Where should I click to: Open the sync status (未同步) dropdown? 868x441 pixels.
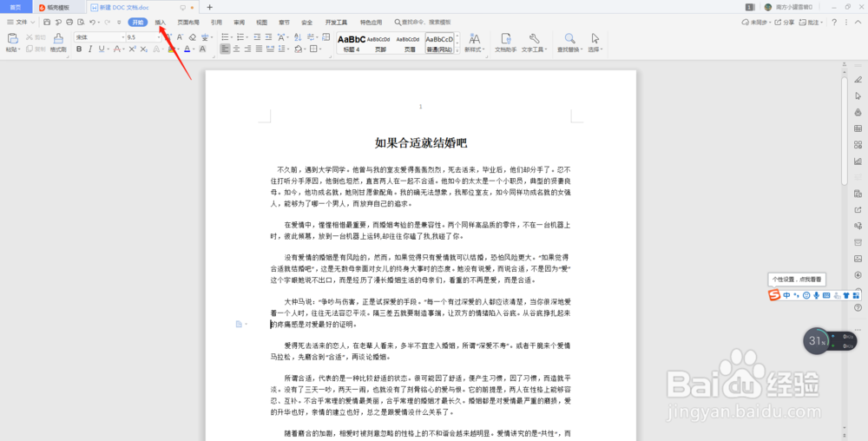(756, 22)
